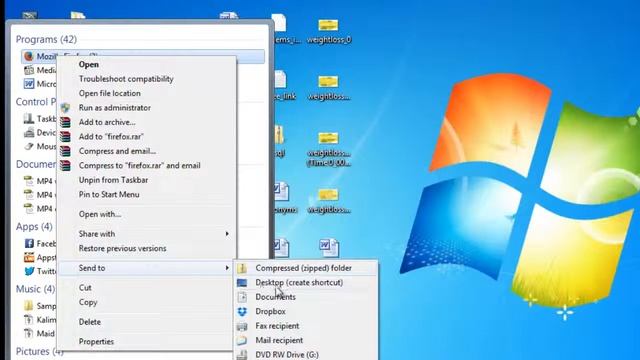Choose Open with... entry
640x360 pixels.
point(100,214)
